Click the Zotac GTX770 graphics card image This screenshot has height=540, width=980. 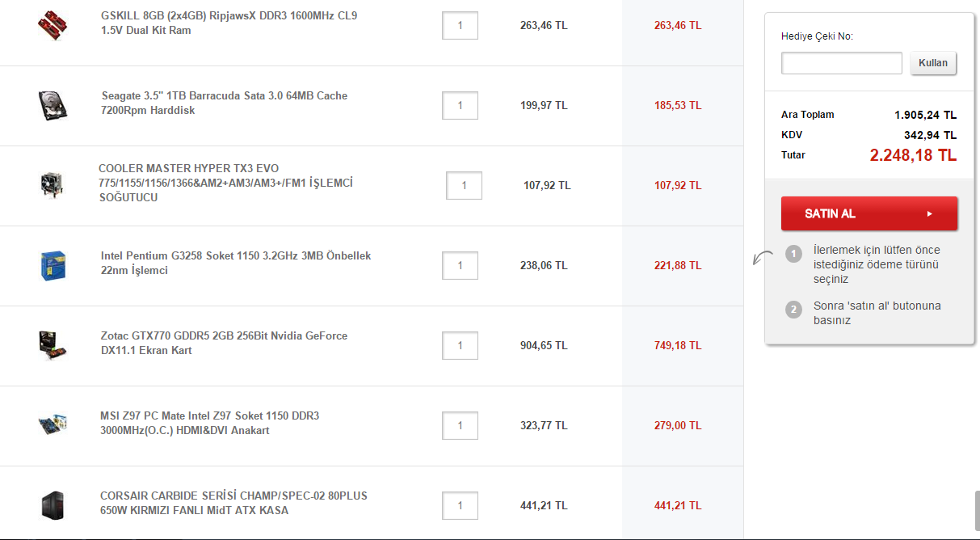click(53, 345)
